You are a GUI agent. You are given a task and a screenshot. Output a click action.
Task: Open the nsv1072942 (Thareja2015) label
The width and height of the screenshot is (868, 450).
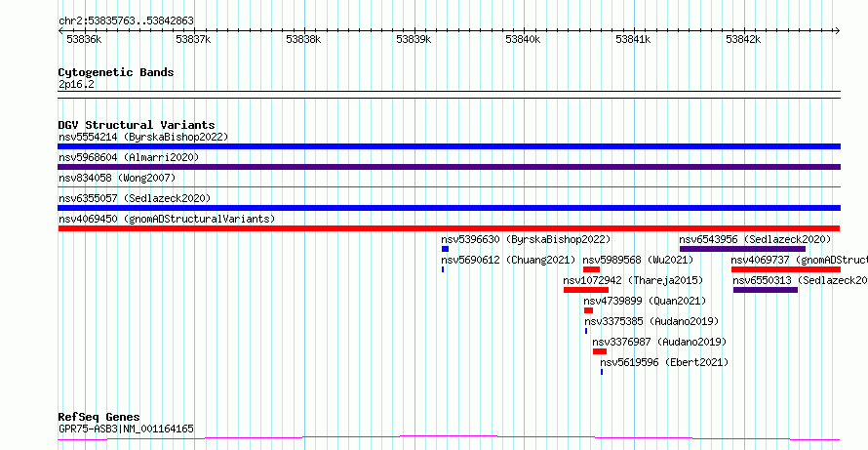[633, 280]
